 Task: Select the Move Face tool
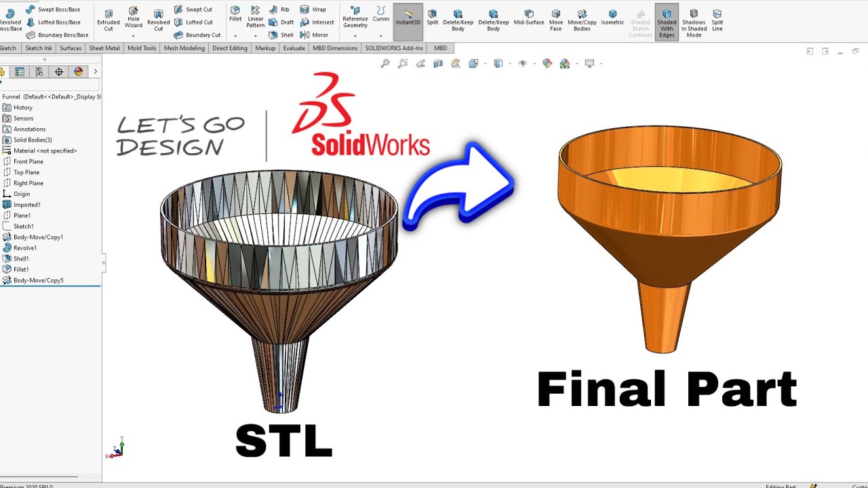(556, 20)
